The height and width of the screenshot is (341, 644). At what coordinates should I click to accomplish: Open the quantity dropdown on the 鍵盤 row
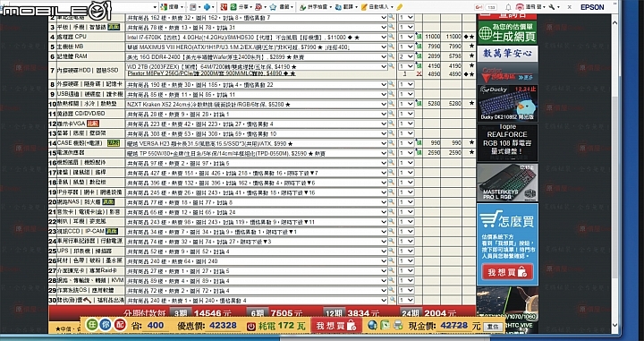pos(406,173)
